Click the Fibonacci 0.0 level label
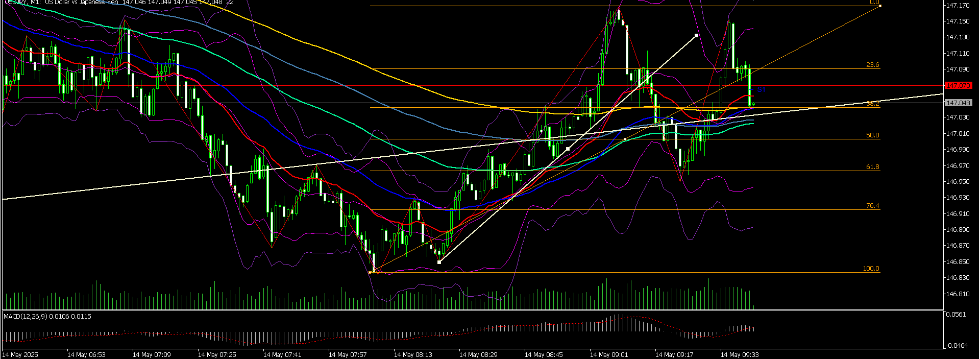The height and width of the screenshot is (359, 980). (x=874, y=3)
